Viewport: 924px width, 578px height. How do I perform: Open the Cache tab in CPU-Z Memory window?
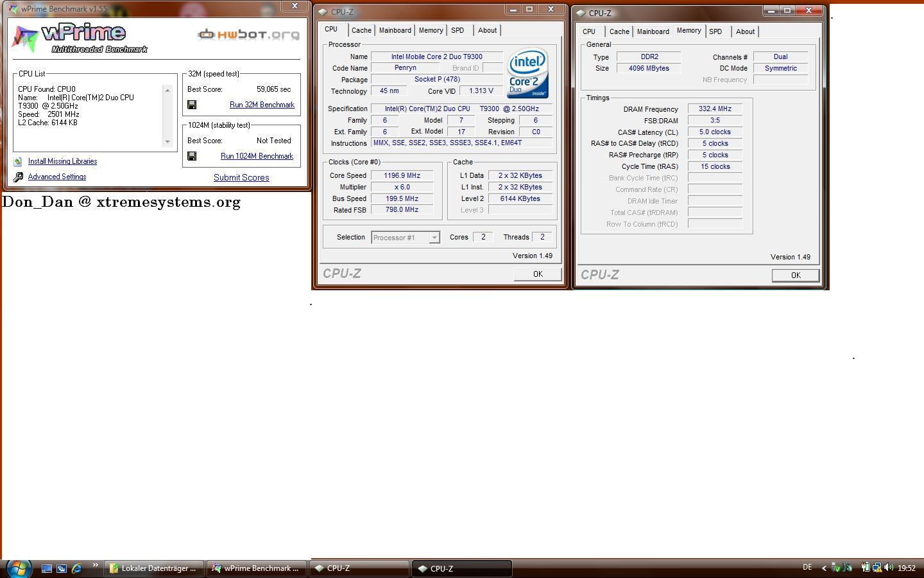click(619, 31)
